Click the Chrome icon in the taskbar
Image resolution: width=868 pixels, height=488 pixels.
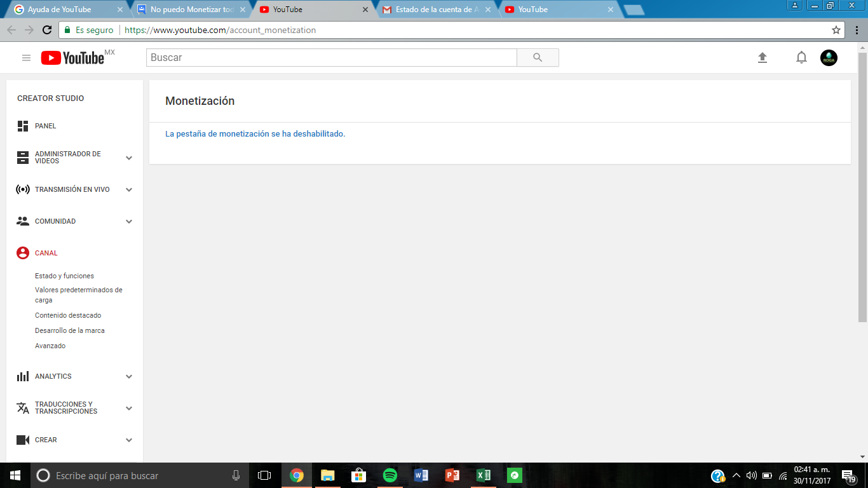pyautogui.click(x=297, y=475)
